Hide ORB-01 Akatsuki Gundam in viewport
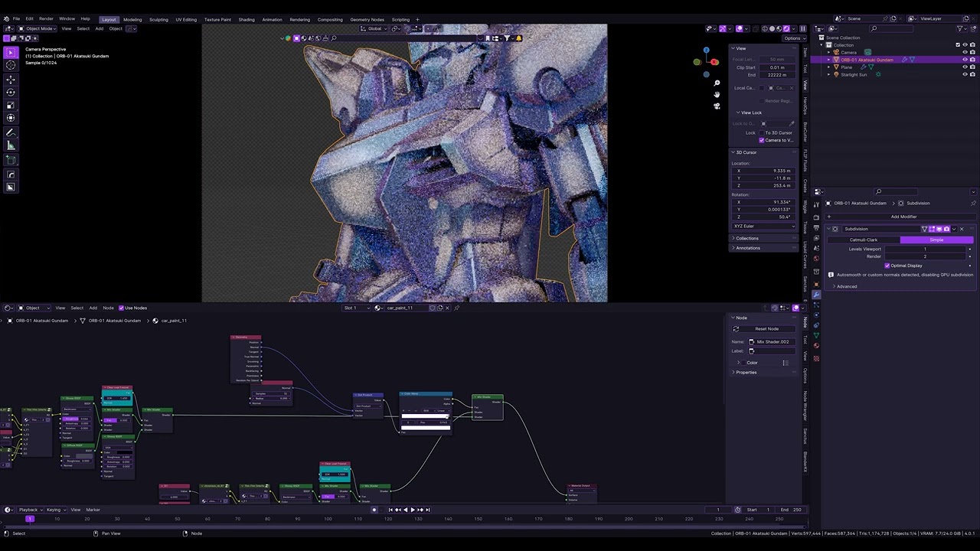This screenshot has width=980, height=551. coord(965,60)
